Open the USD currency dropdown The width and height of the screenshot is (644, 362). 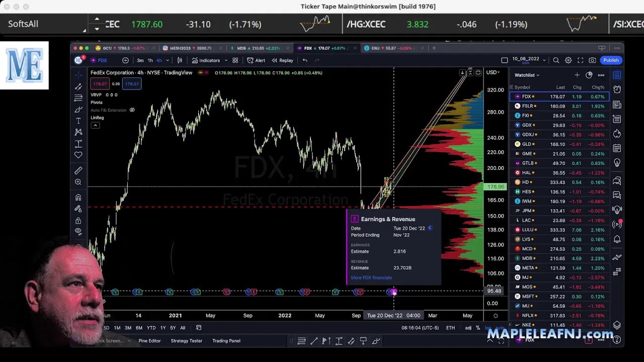point(493,72)
